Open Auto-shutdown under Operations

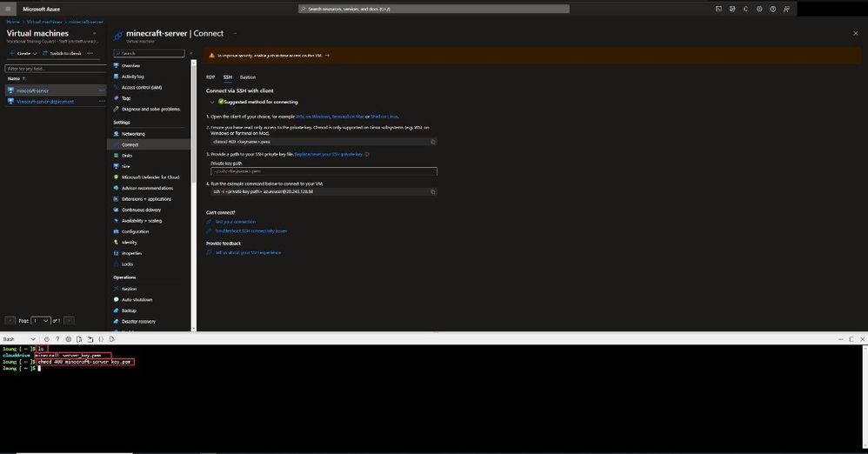click(x=137, y=299)
